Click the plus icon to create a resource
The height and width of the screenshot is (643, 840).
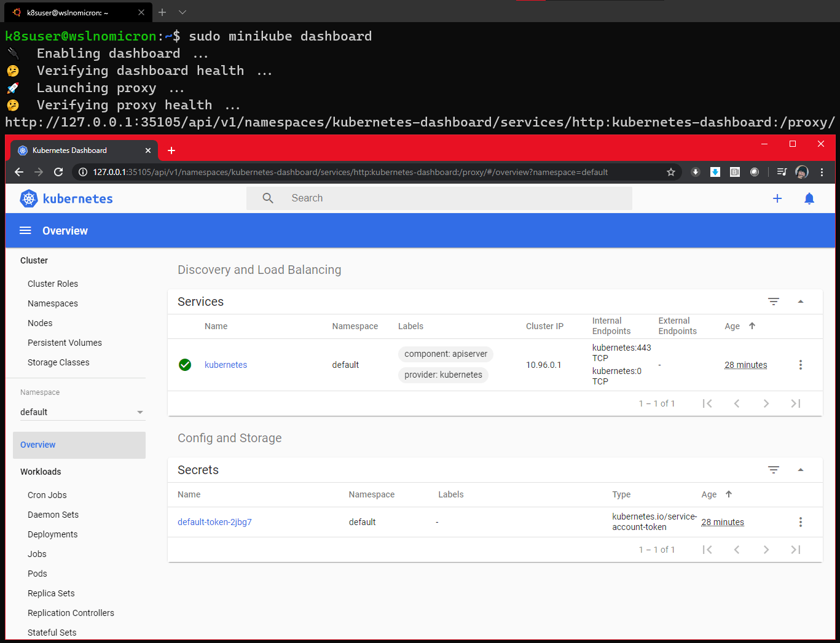[777, 198]
